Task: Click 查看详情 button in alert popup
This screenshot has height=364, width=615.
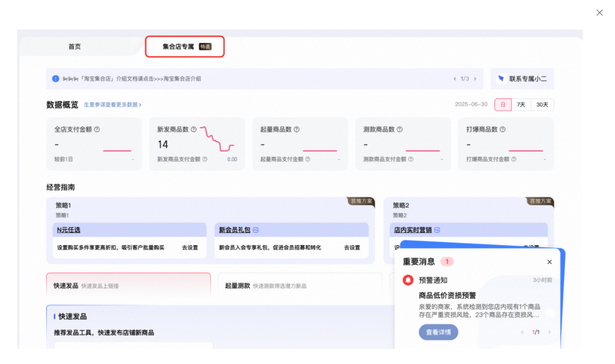Action: [439, 332]
